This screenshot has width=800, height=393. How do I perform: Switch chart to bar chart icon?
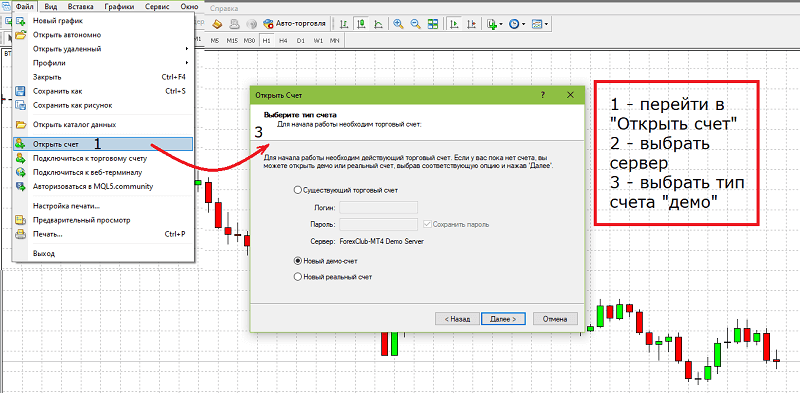pyautogui.click(x=344, y=23)
